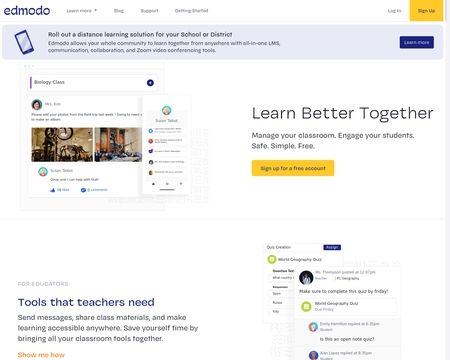Click the World Geography Quiz title icon
Screen dimensions: 450x360
point(272,259)
